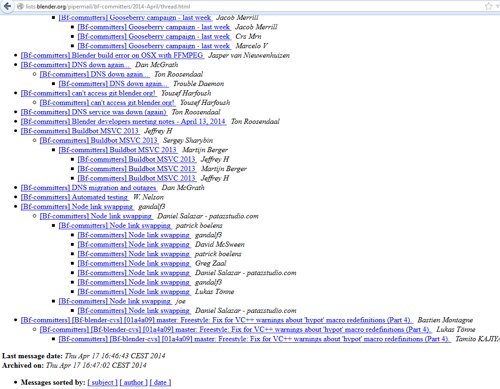Open Node link swapping reply by joe
500x389 pixels.
(x=115, y=301)
